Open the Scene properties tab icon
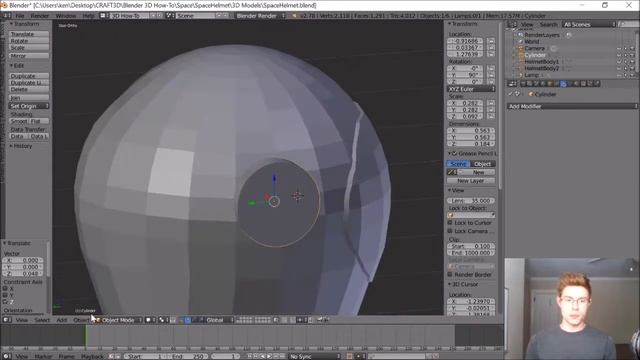The image size is (640, 360). coord(536,84)
